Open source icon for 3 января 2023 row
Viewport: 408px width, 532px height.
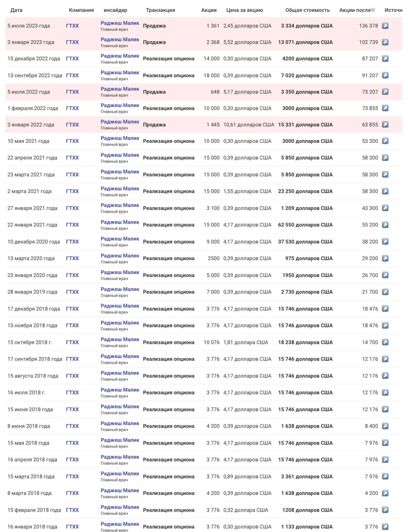(x=385, y=42)
